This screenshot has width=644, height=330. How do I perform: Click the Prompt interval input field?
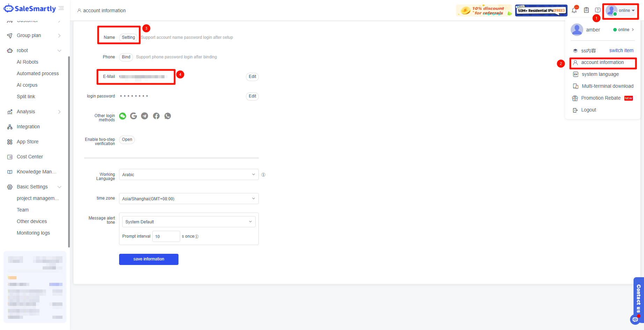point(166,236)
